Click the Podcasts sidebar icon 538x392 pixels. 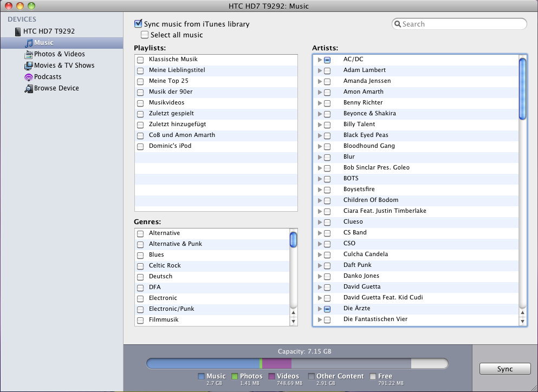29,77
